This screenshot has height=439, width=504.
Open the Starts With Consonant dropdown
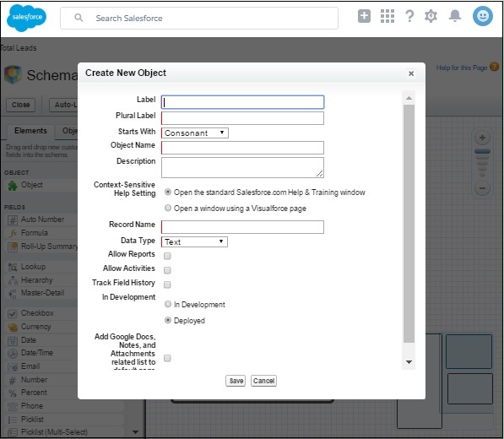[x=195, y=133]
